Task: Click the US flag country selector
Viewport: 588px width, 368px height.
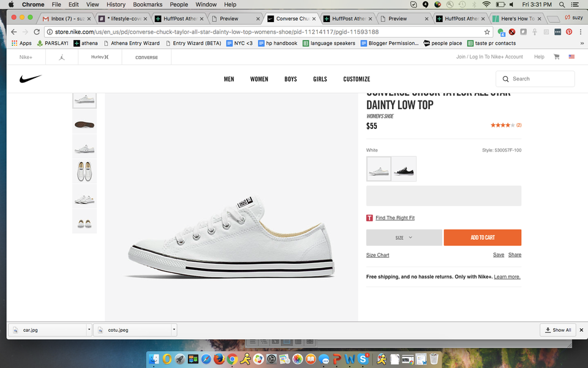Action: pos(571,56)
